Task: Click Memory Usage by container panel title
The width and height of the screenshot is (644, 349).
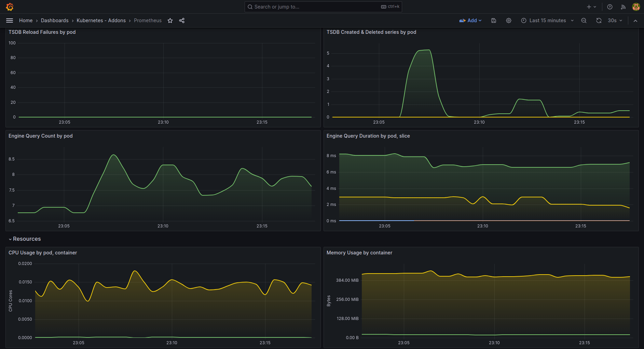Action: click(359, 253)
